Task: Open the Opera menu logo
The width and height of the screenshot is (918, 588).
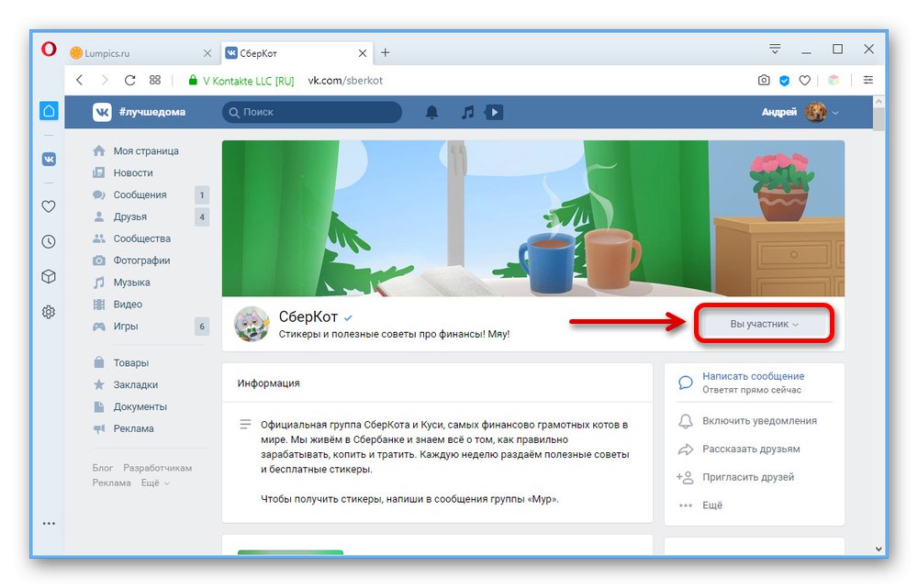Action: pyautogui.click(x=49, y=49)
